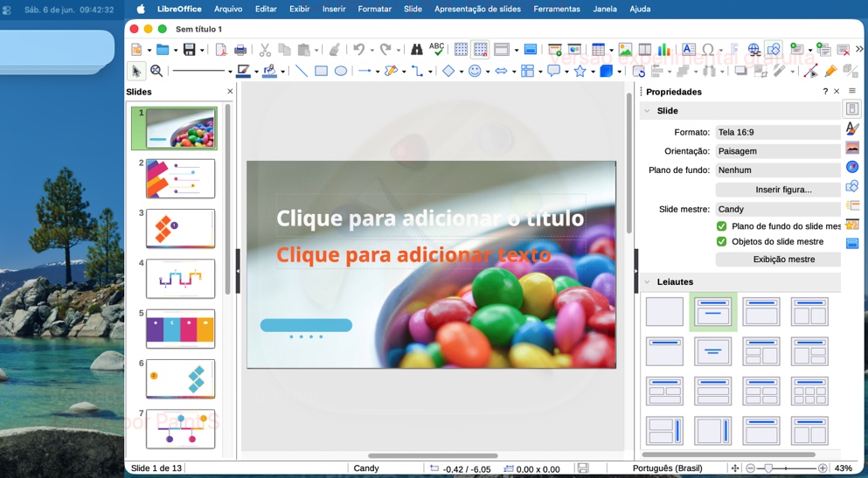Open Plano de fundo dropdown Nenhum
868x478 pixels.
point(778,170)
